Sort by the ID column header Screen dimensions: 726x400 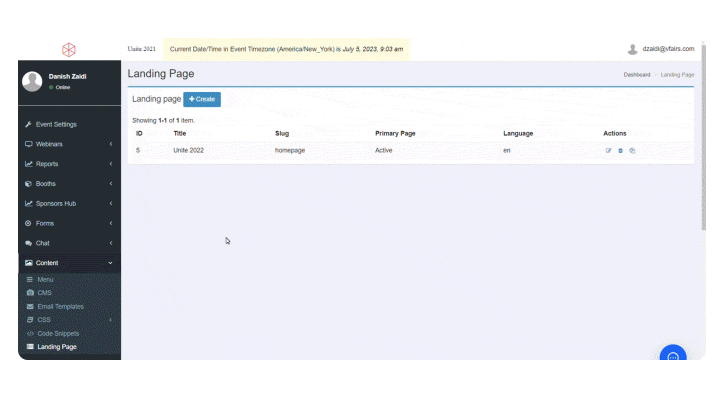139,133
